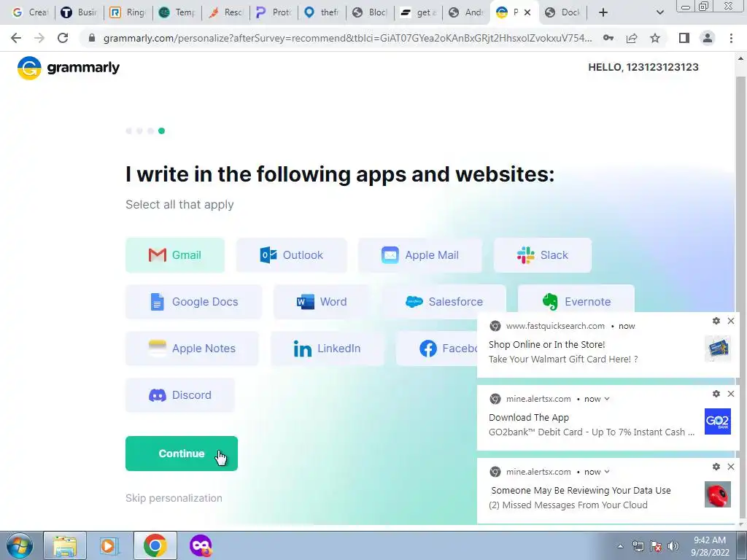Select the Google Docs option
Image resolution: width=747 pixels, height=560 pixels.
tap(193, 302)
